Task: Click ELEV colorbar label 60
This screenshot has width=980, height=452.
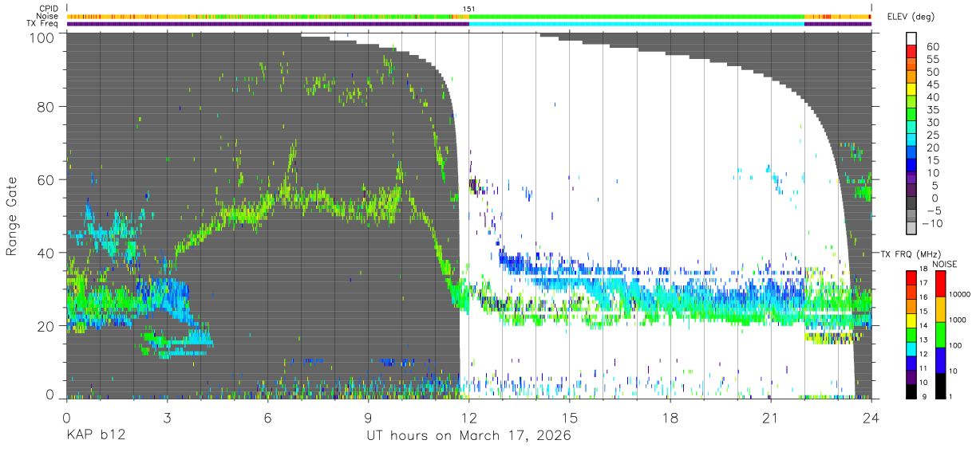Action: click(931, 46)
